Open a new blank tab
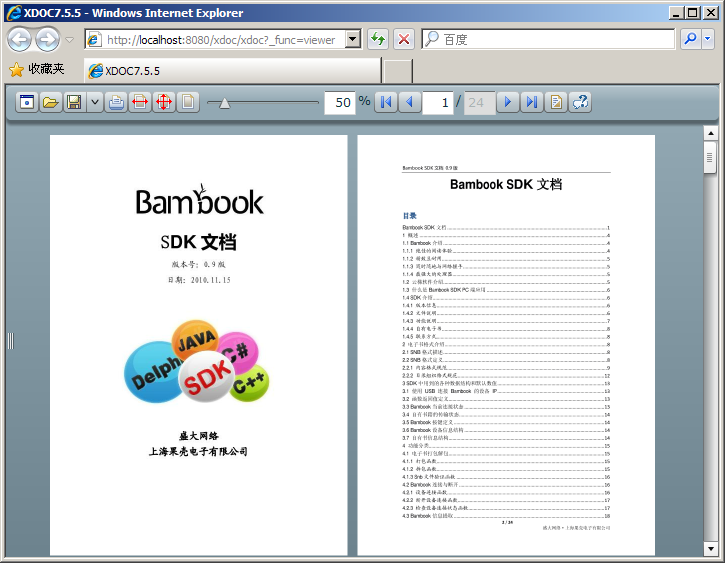 point(398,71)
